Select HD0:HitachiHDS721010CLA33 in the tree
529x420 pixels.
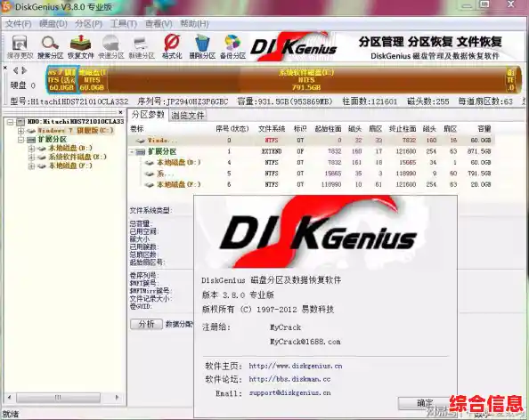76,121
